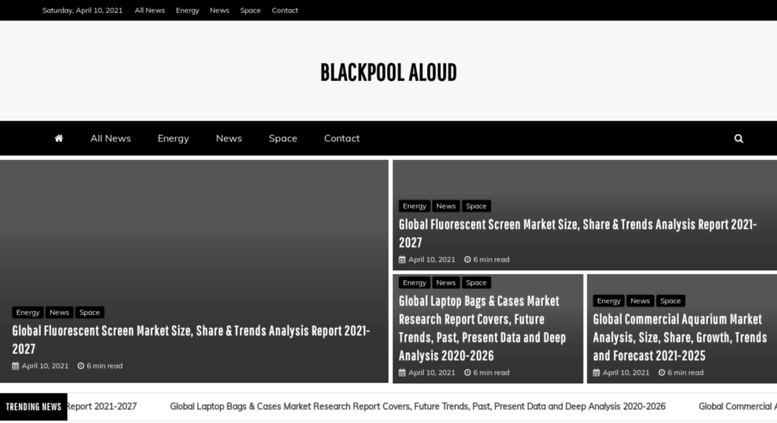Click News tag on large left article
The image size is (777, 423).
click(x=59, y=313)
